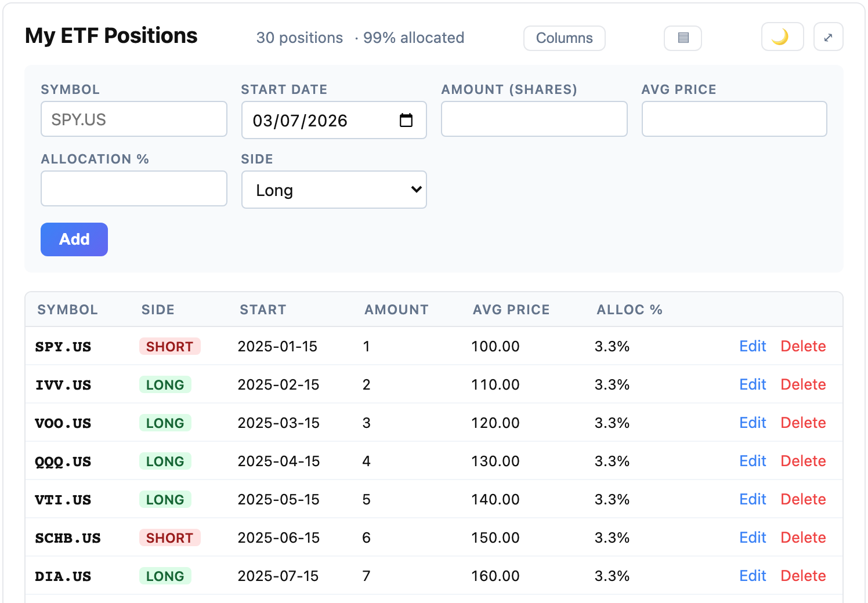The image size is (868, 603).
Task: Click the 30 positions summary text
Action: [299, 38]
